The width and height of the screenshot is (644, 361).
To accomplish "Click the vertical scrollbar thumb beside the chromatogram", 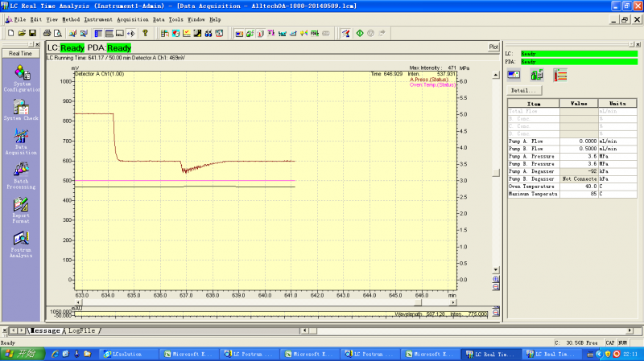I will [x=496, y=172].
